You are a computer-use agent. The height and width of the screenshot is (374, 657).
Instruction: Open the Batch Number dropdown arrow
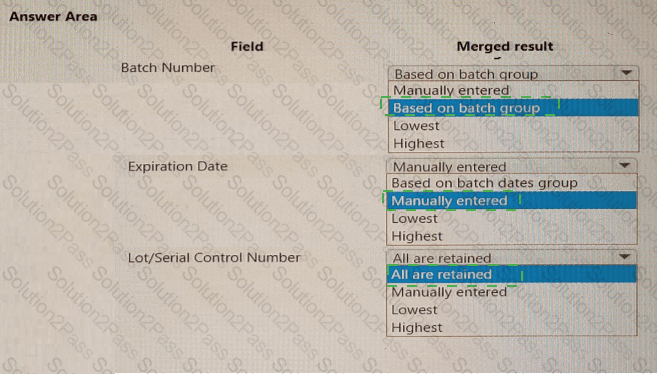tap(626, 73)
